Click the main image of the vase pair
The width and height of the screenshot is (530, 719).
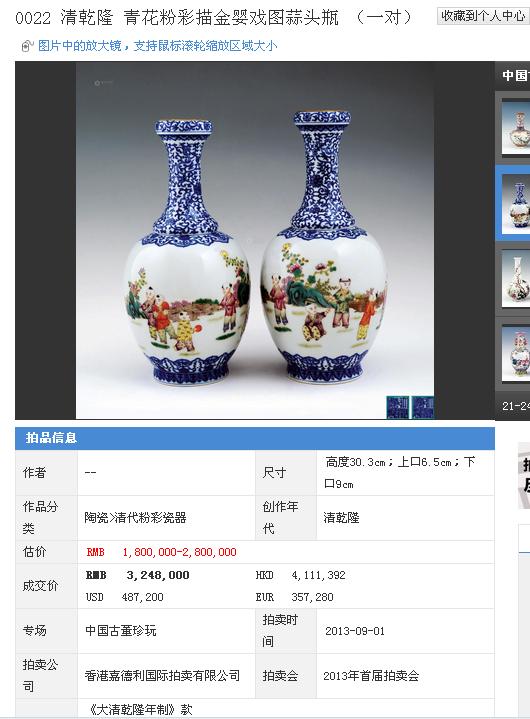click(x=254, y=240)
